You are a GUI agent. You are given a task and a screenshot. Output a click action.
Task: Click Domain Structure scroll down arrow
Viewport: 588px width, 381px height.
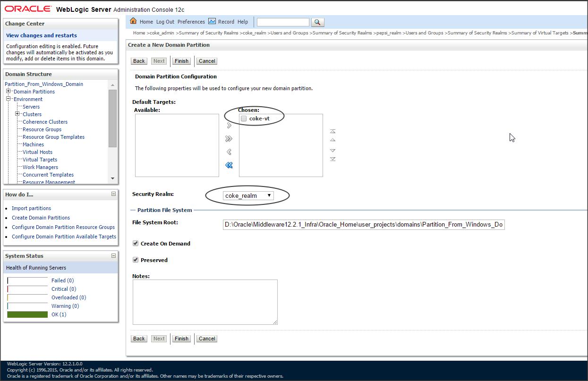[112, 178]
